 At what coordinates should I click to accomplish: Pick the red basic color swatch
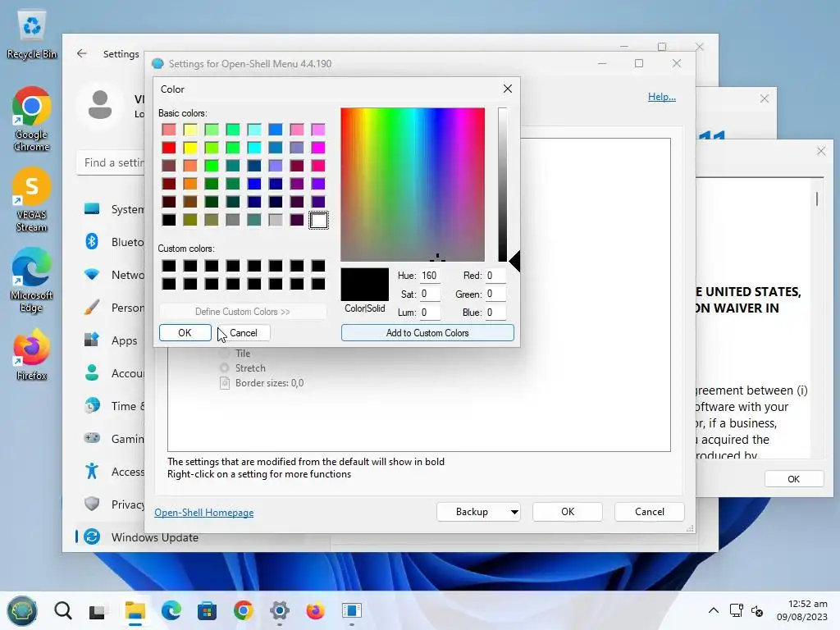point(169,148)
